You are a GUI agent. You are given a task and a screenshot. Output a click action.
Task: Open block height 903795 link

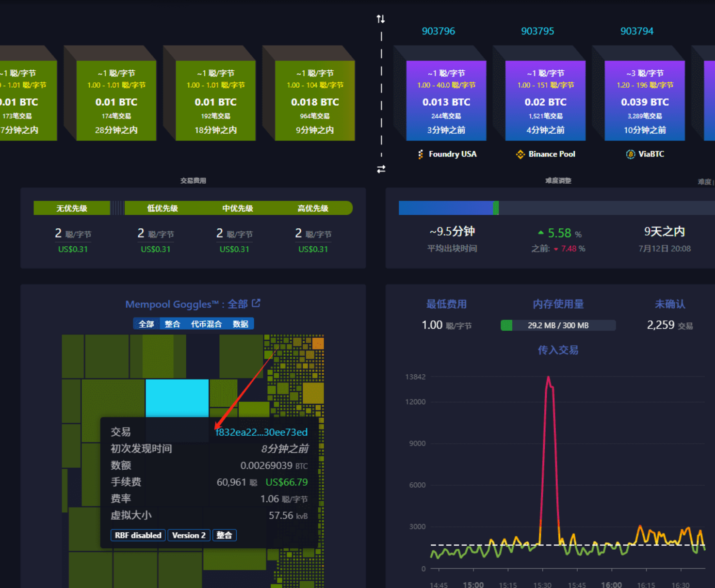tap(537, 31)
